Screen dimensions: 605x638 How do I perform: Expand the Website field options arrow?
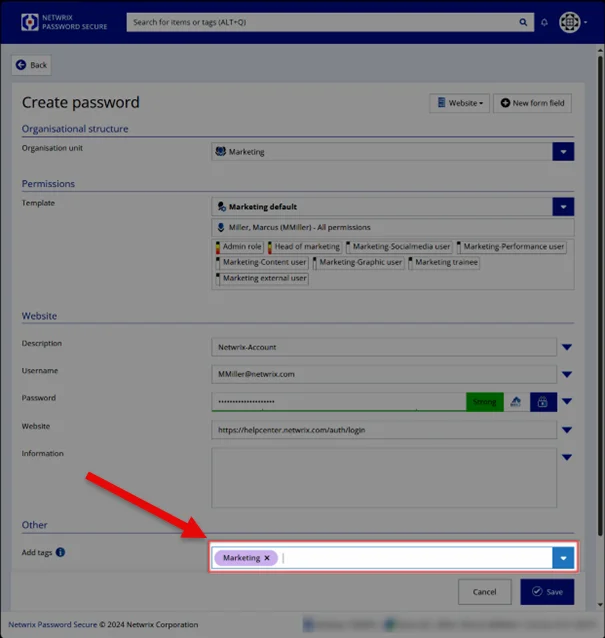(x=567, y=430)
